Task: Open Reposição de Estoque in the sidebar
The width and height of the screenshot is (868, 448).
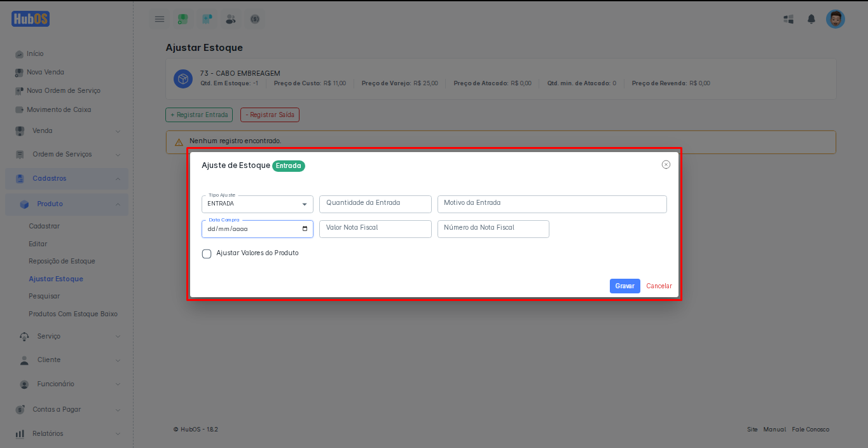Action: click(x=62, y=262)
